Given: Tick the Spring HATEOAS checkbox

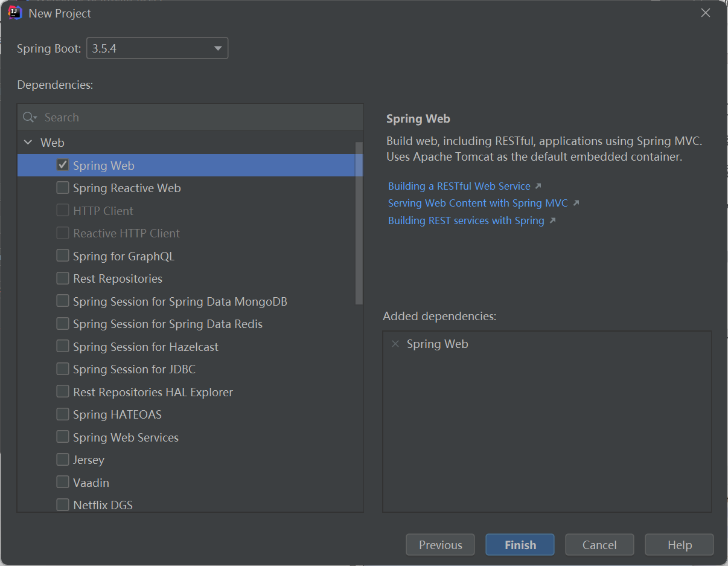Looking at the screenshot, I should tap(62, 414).
